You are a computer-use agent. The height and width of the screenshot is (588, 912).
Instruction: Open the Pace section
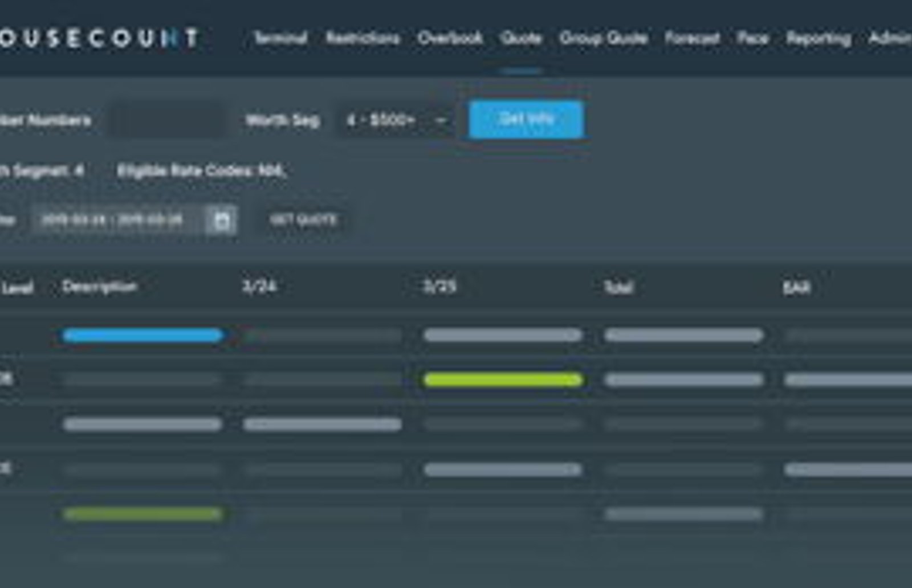(752, 38)
